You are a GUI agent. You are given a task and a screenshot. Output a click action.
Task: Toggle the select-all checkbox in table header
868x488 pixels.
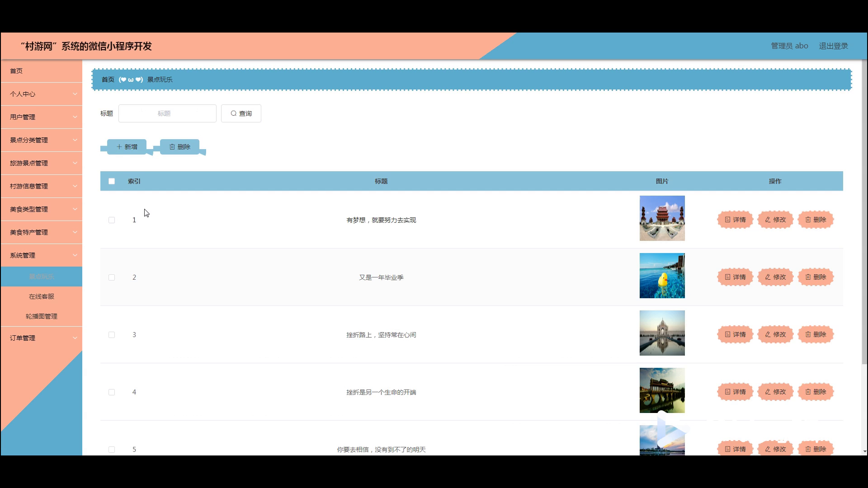click(x=112, y=181)
